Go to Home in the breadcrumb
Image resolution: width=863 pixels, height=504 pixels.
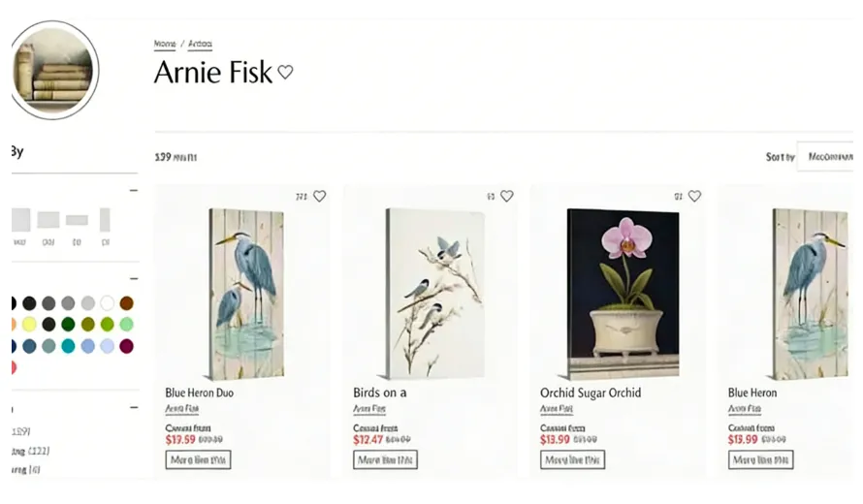(164, 45)
